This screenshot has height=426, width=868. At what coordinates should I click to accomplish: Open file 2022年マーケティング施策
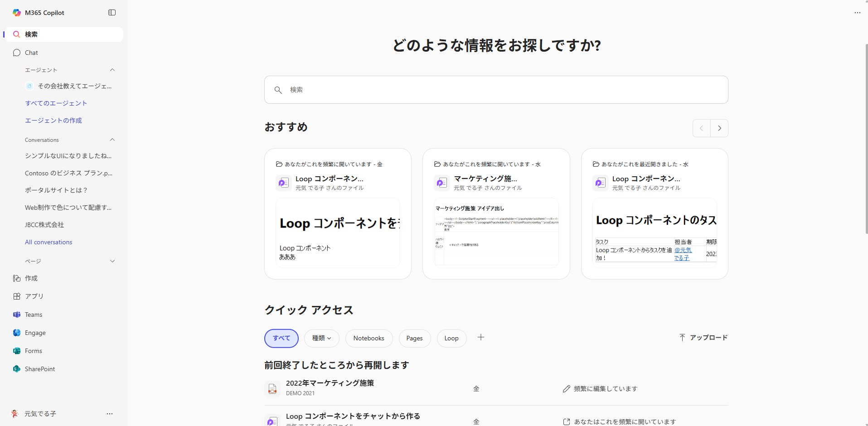[x=330, y=383]
